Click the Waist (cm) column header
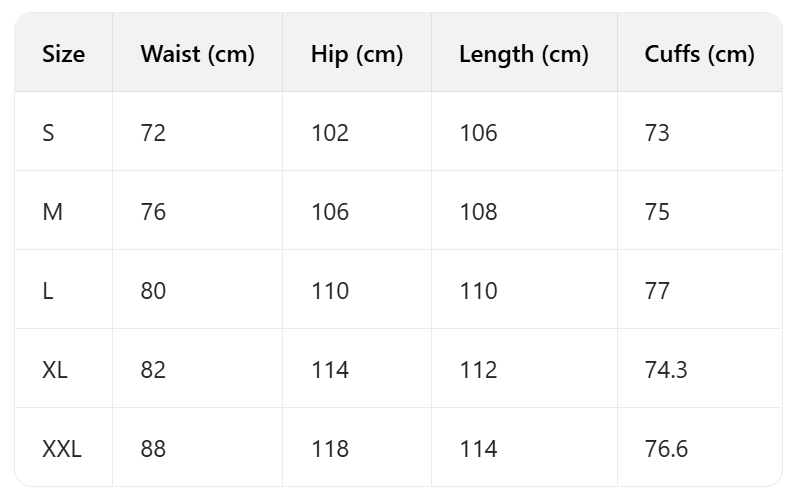Image resolution: width=807 pixels, height=492 pixels. pyautogui.click(x=197, y=54)
